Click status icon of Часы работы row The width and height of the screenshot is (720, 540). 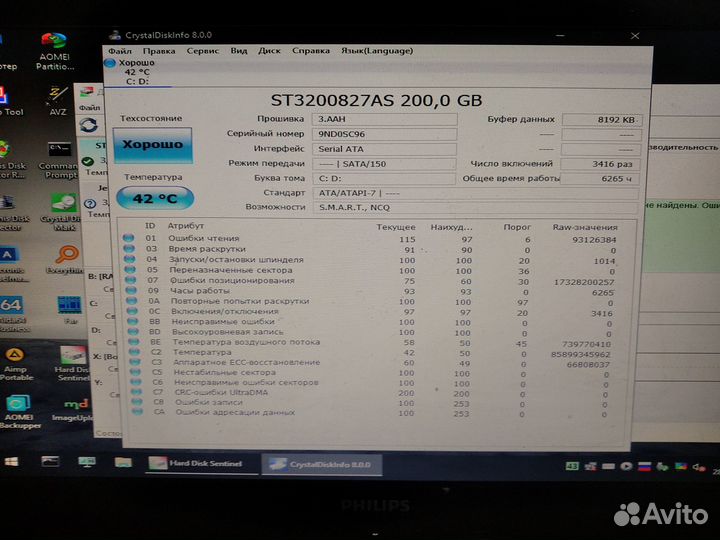131,290
